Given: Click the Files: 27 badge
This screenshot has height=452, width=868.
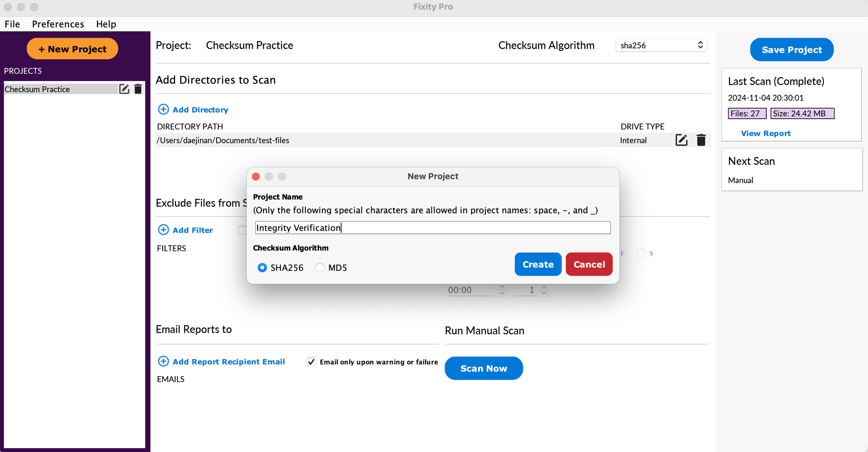Looking at the screenshot, I should point(747,114).
